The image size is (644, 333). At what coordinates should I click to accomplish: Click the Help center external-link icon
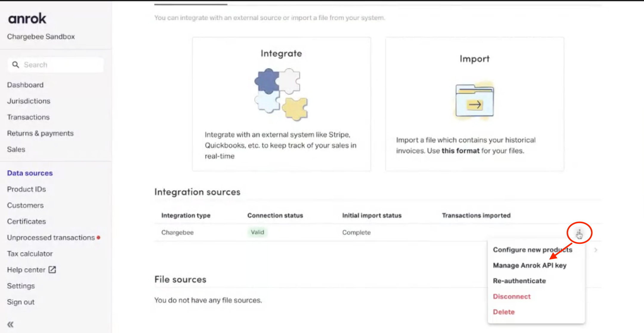(52, 270)
